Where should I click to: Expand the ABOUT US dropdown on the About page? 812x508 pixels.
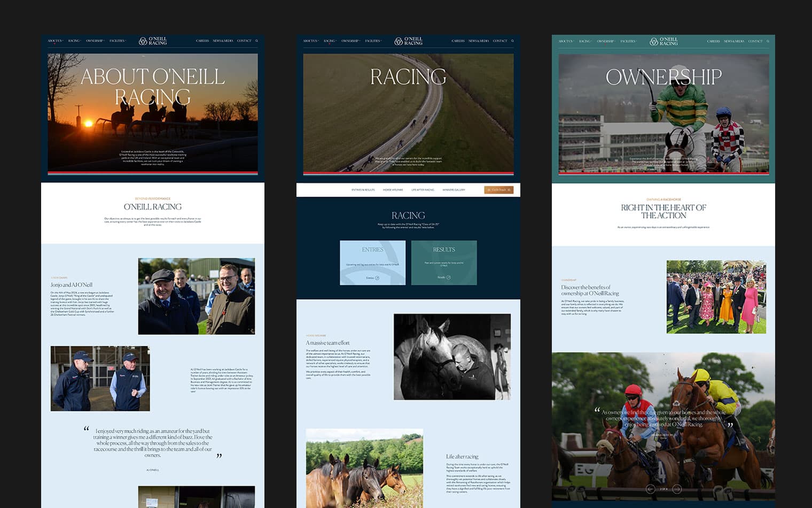(54, 41)
